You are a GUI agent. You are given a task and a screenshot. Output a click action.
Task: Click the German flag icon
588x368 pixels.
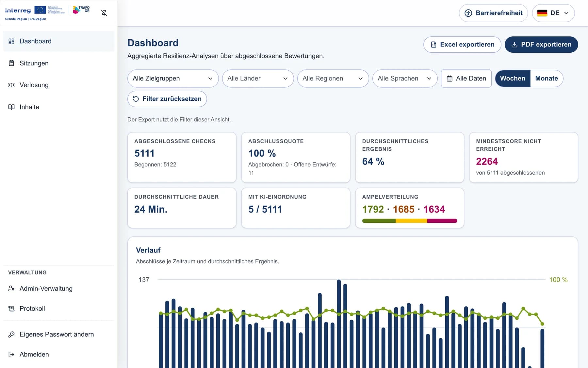[x=542, y=13]
